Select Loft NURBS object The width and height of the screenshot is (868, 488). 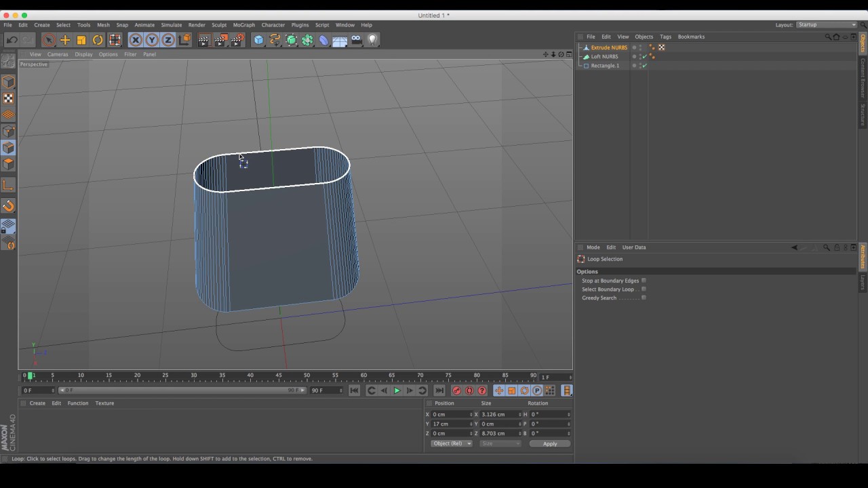pos(604,57)
